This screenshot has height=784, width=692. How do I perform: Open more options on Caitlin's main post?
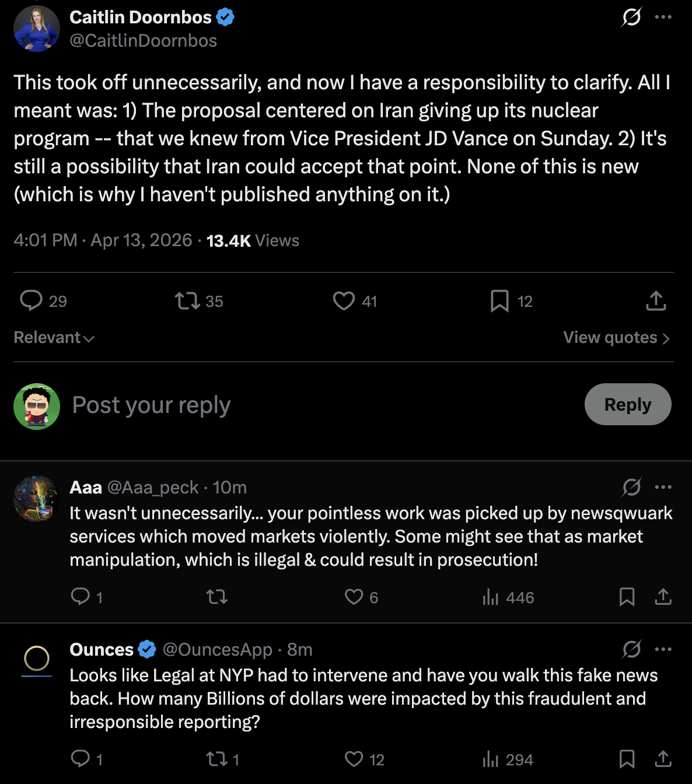663,17
